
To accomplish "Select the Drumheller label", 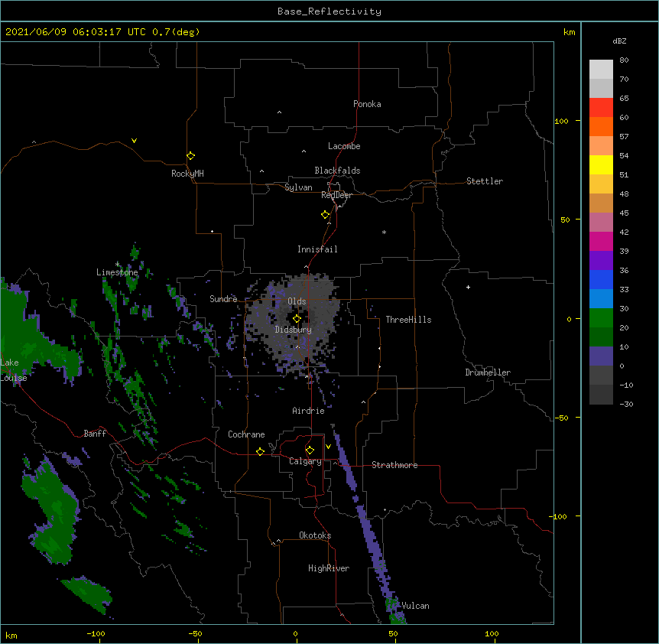I will pos(488,372).
